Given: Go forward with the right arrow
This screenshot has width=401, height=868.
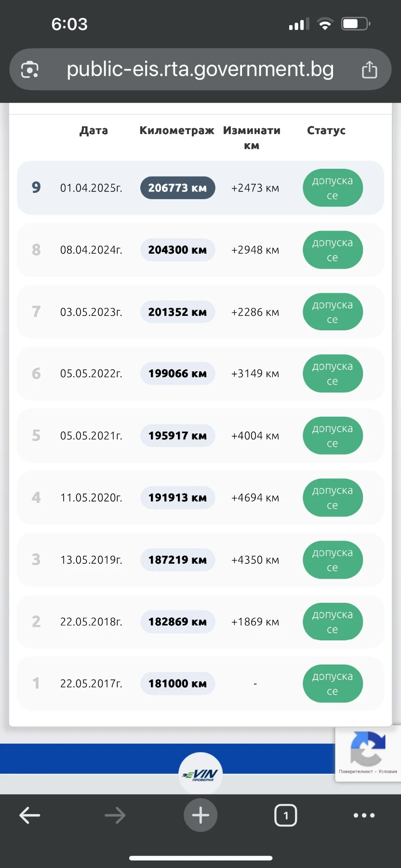Looking at the screenshot, I should [115, 815].
